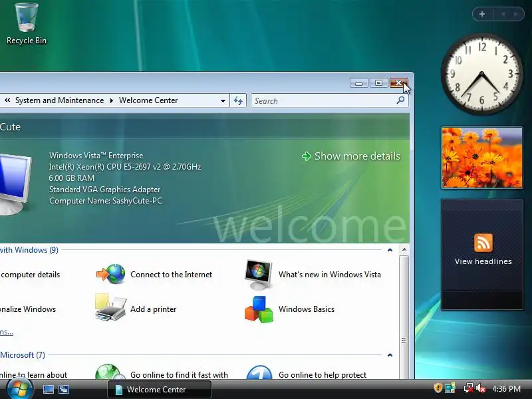The height and width of the screenshot is (399, 532).
Task: Click the Connect to the Internet globe icon
Action: click(x=110, y=274)
